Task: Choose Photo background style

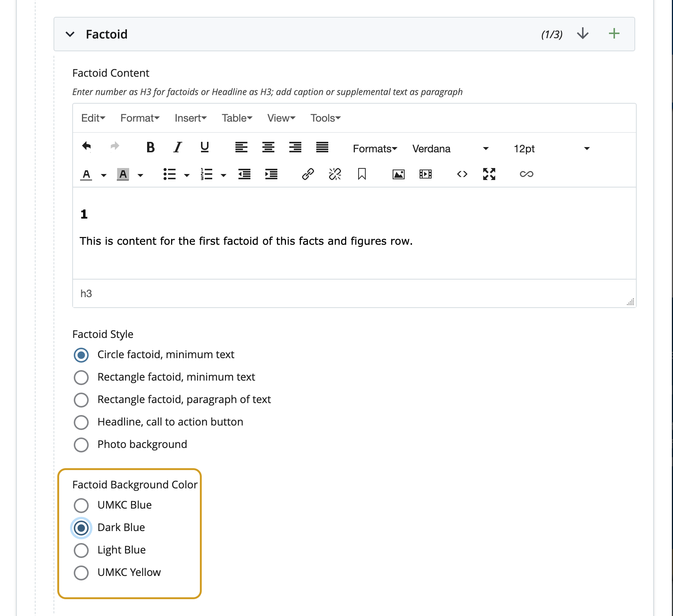Action: (x=81, y=445)
